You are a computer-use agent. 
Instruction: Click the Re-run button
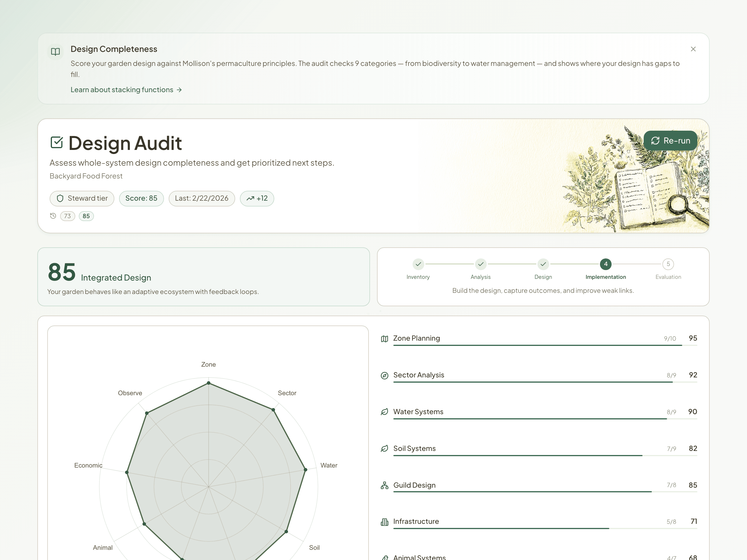point(670,140)
